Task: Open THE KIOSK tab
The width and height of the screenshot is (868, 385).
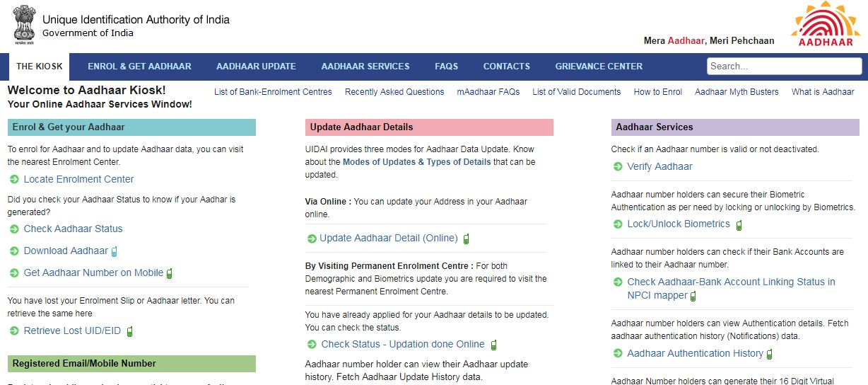Action: click(40, 67)
